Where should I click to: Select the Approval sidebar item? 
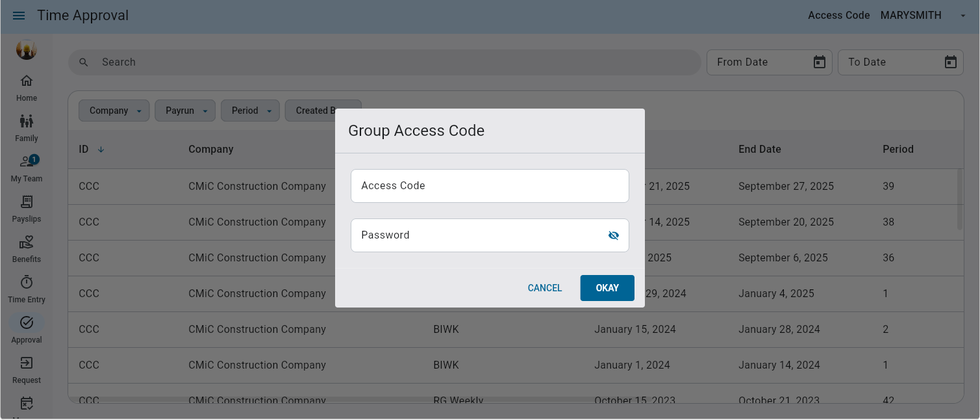coord(27,330)
